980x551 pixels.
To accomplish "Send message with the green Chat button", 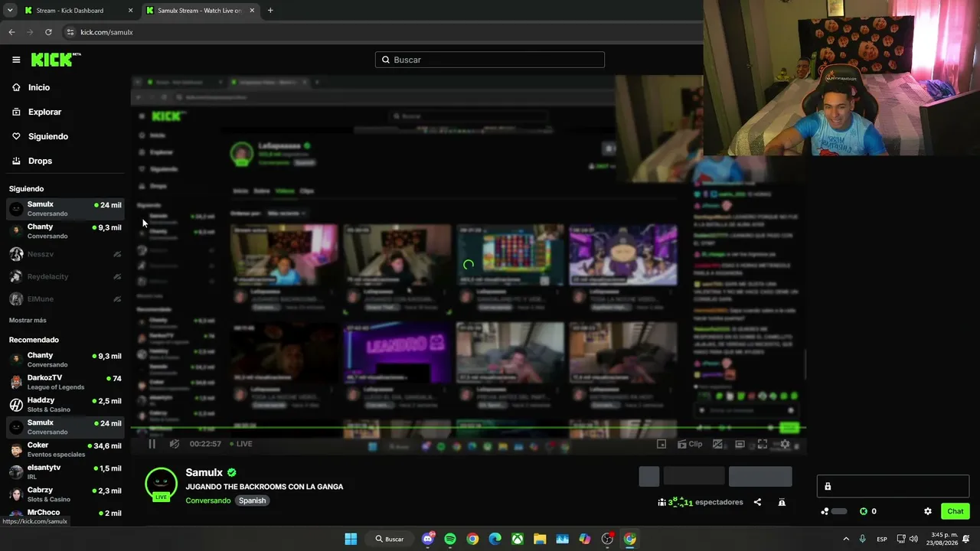I will point(955,511).
